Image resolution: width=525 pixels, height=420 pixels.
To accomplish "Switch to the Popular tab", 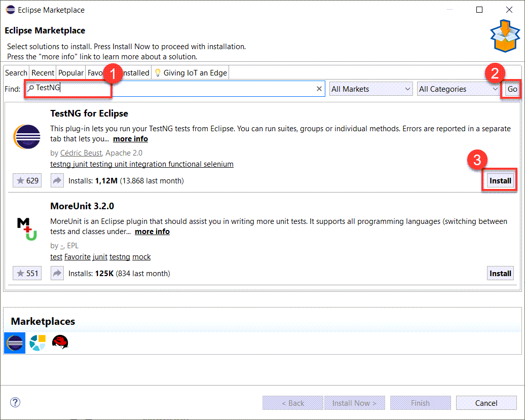I will pos(70,73).
